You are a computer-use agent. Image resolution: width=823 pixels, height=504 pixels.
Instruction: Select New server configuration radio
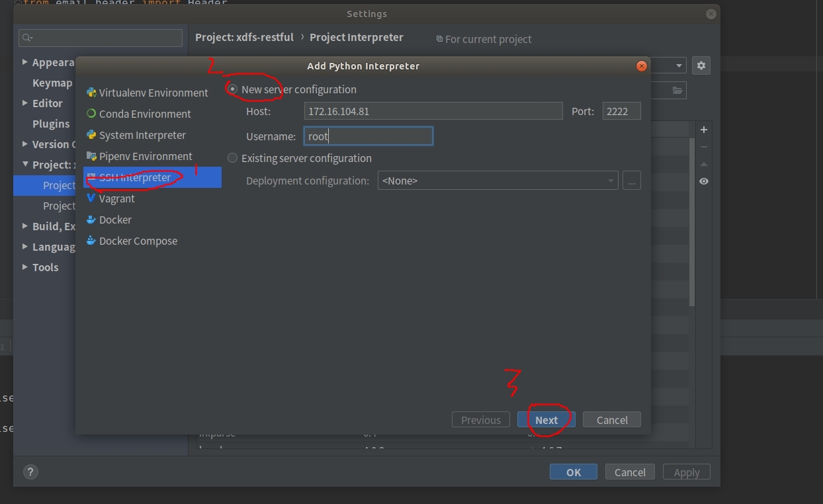tap(232, 89)
